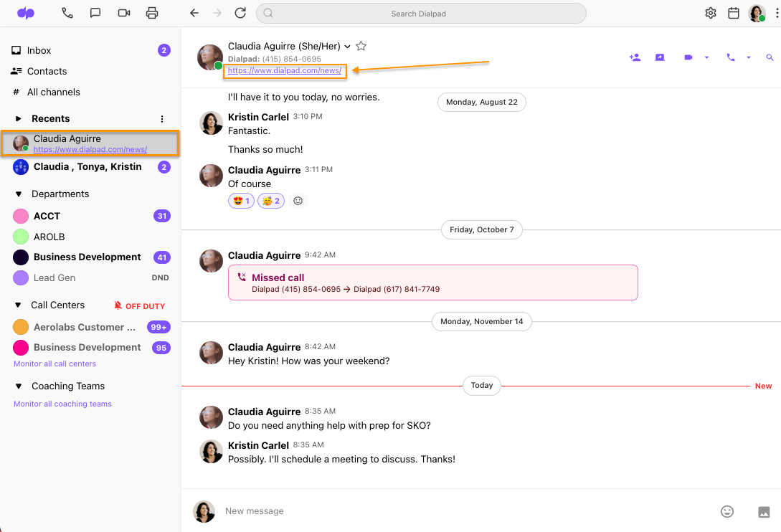The image size is (781, 532).
Task: Call Claudia with the purple phone icon
Action: [731, 58]
